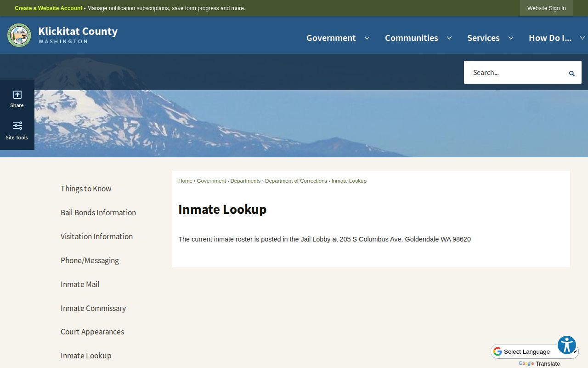
Task: Click the Inmate Lookup breadcrumb link
Action: click(349, 181)
